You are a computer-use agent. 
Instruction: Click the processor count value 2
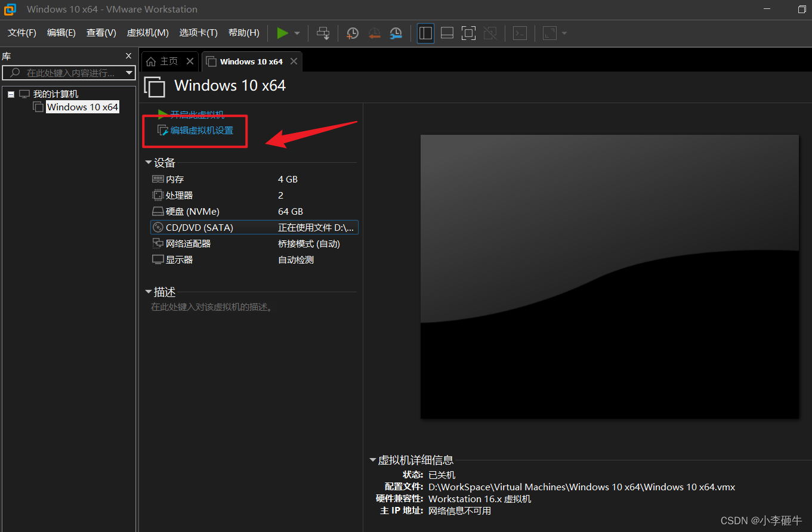[280, 195]
